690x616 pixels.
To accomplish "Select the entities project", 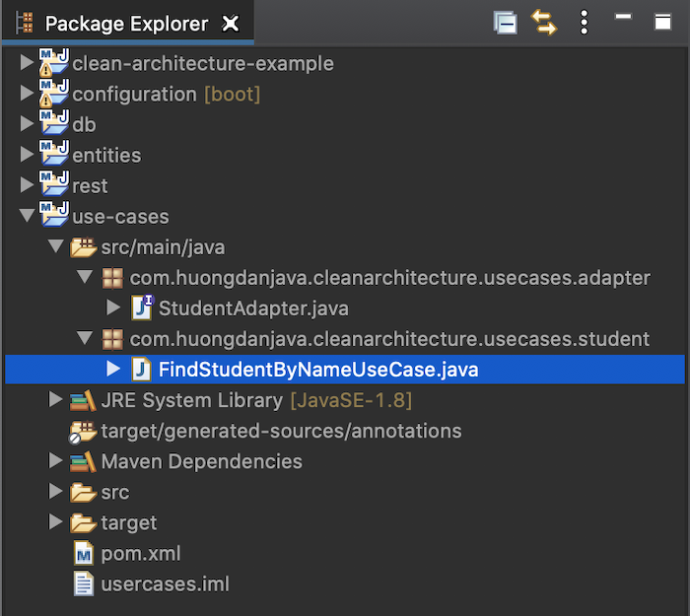I will tap(106, 156).
